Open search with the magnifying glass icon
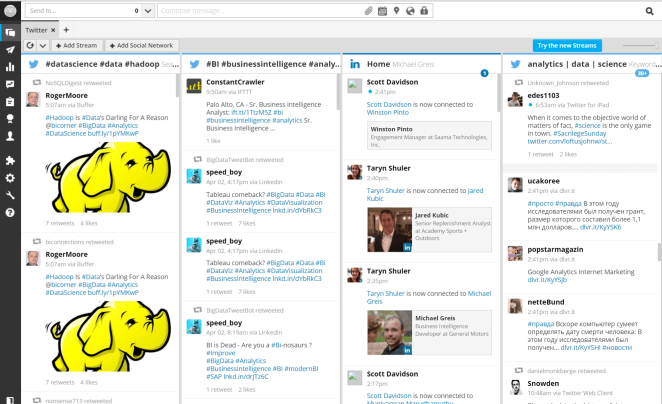This screenshot has width=662, height=404. (x=649, y=11)
